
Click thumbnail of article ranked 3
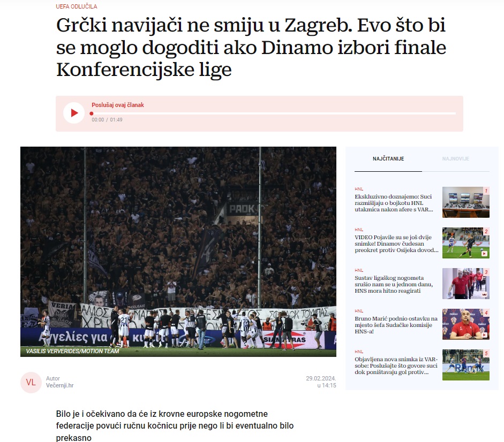pos(466,284)
